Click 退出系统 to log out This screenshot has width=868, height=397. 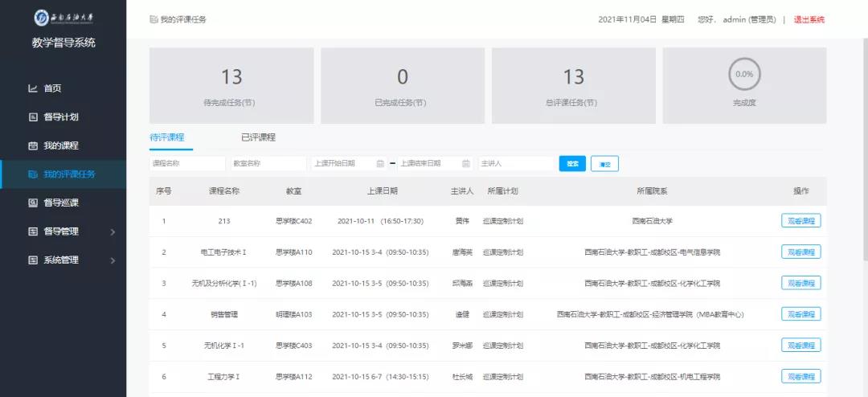tap(809, 20)
